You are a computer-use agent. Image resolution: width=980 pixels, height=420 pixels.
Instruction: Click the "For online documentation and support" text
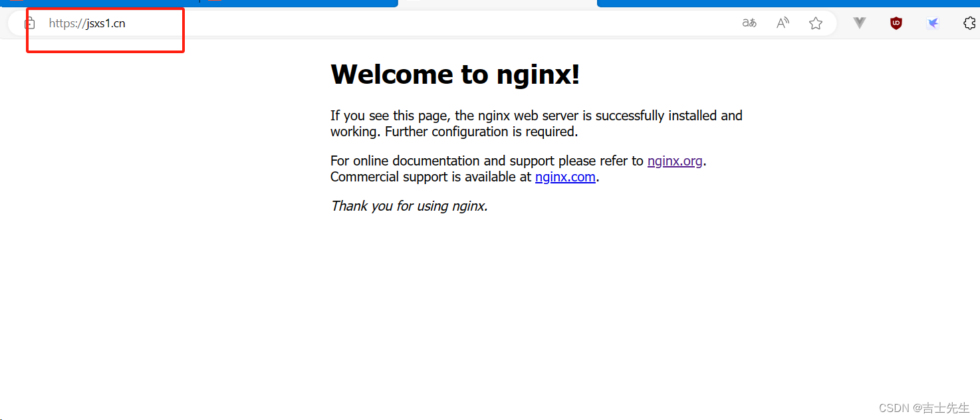pos(442,161)
